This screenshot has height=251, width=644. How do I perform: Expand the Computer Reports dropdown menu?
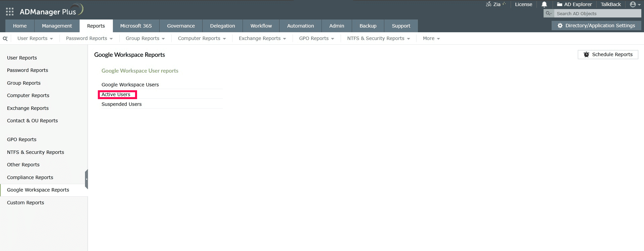pyautogui.click(x=202, y=38)
